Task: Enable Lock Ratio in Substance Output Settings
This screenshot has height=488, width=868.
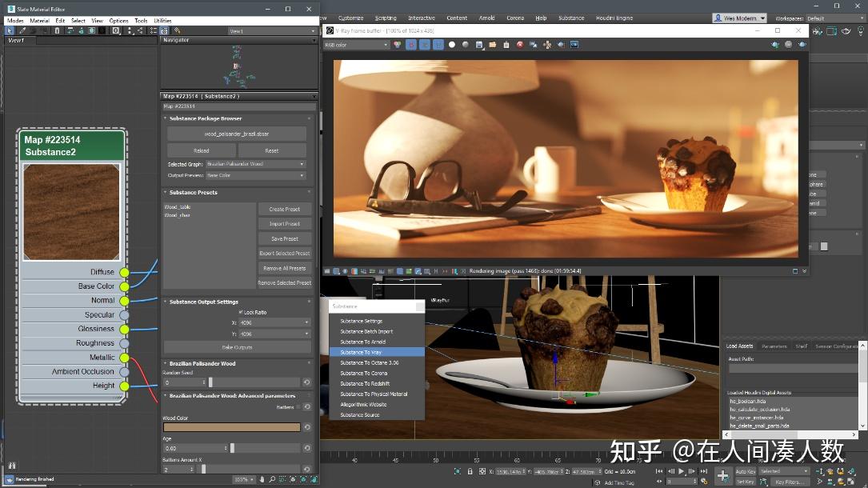Action: (240, 312)
